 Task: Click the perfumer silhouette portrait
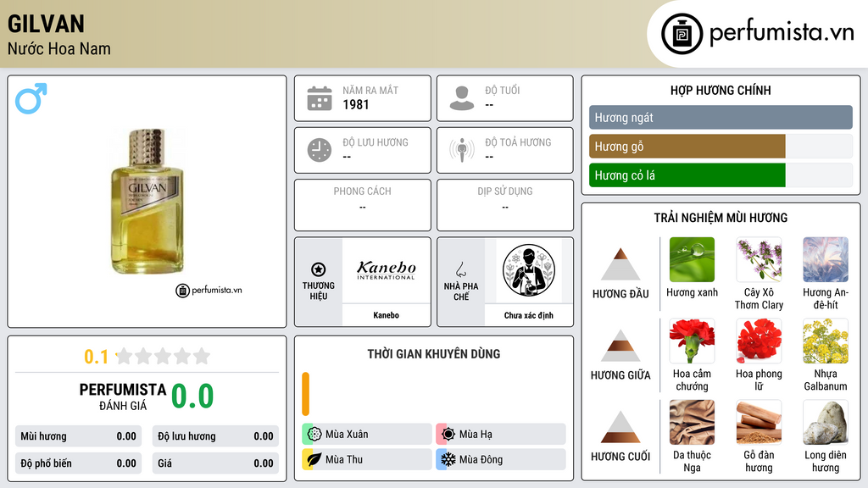tap(529, 270)
